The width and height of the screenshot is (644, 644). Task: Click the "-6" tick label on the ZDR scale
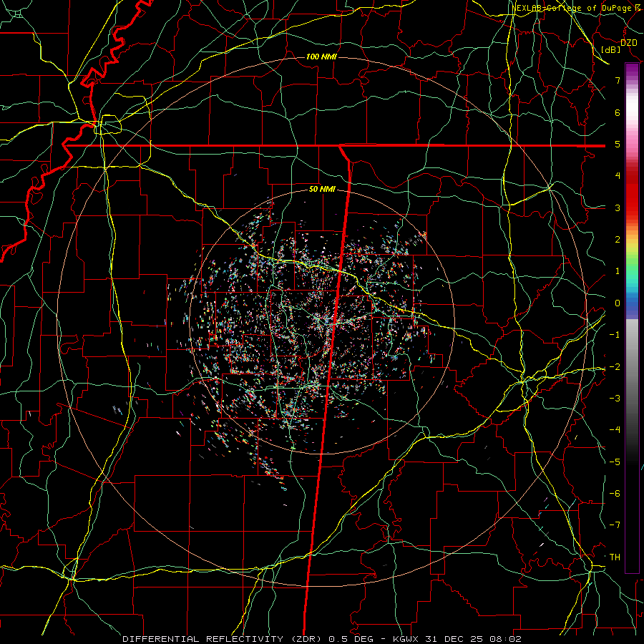(x=615, y=494)
